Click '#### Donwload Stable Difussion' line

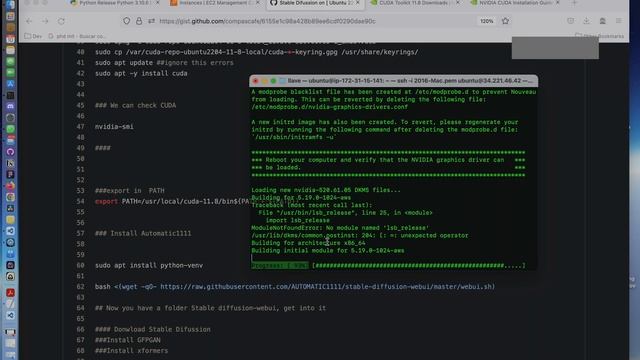click(153, 329)
